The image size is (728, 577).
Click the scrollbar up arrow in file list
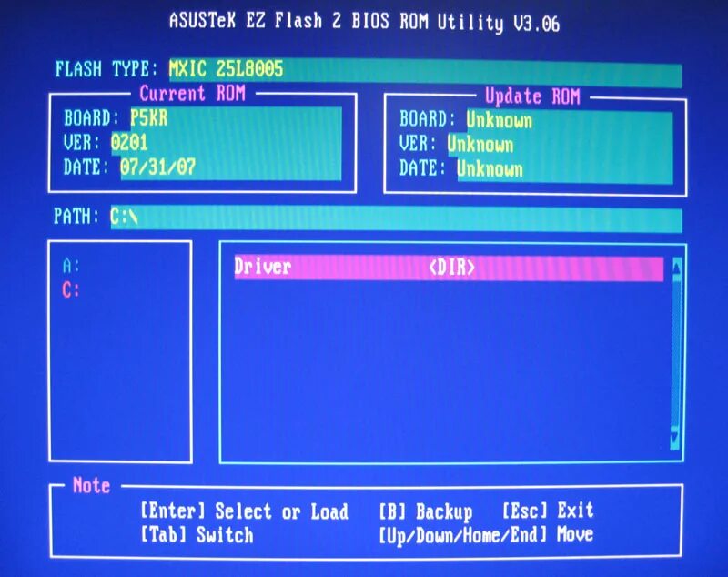click(x=676, y=268)
